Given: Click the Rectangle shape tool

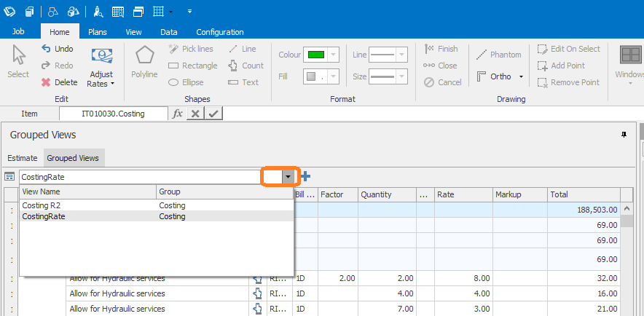Looking at the screenshot, I should tap(192, 66).
